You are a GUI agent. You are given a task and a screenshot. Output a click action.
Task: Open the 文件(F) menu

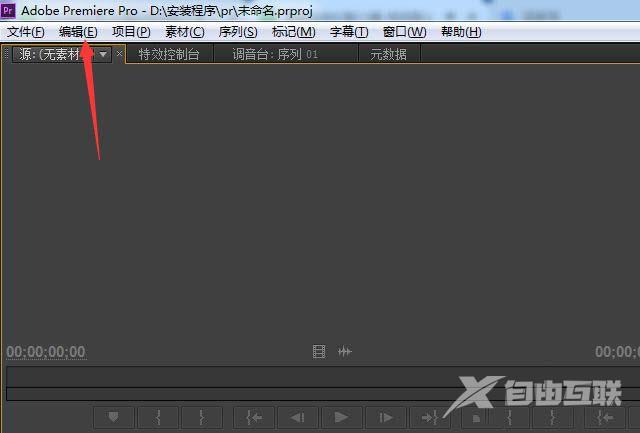click(x=26, y=32)
